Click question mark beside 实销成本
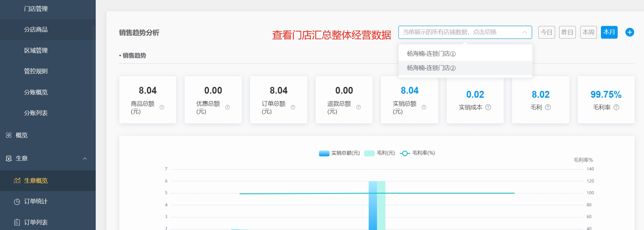This screenshot has width=644, height=230. (x=488, y=107)
